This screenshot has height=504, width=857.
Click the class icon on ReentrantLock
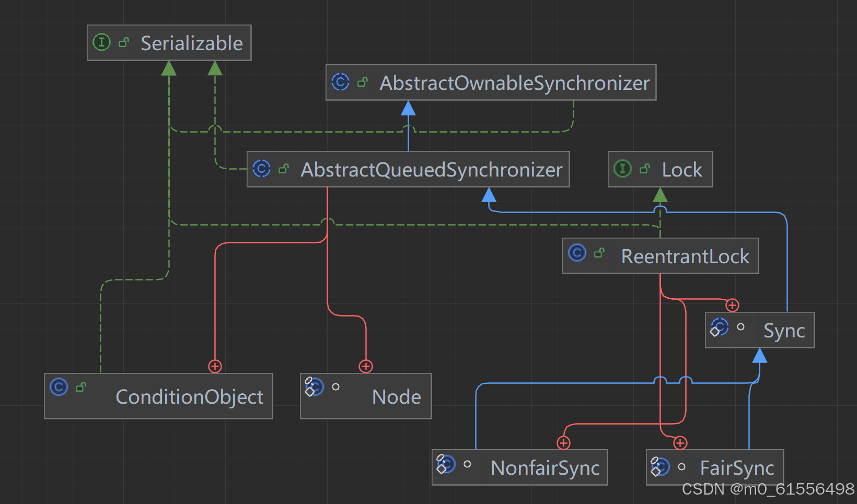pos(576,253)
